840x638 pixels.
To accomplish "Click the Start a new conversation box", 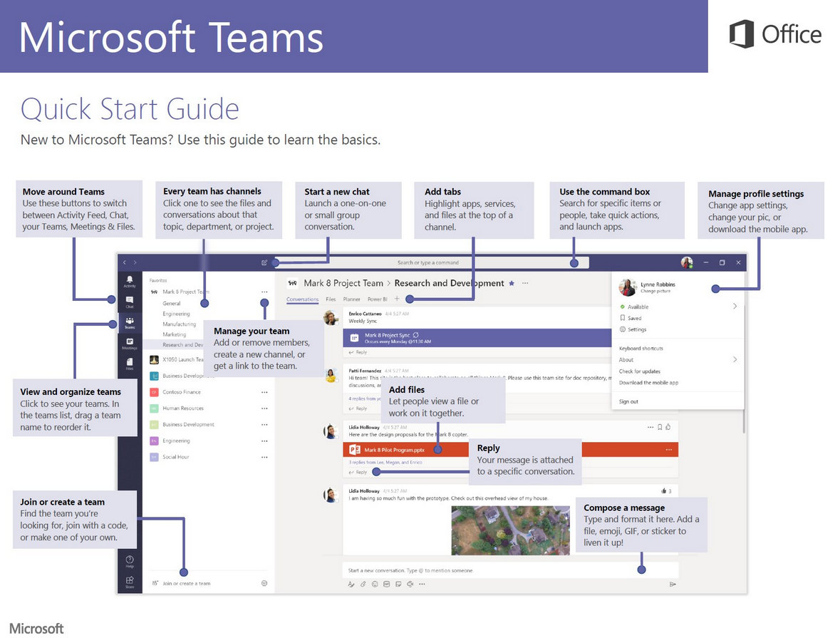I will point(510,570).
